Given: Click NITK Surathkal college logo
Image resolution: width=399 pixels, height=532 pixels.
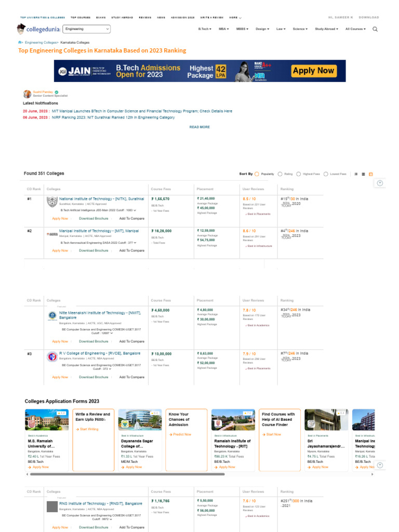Looking at the screenshot, I should [x=52, y=202].
